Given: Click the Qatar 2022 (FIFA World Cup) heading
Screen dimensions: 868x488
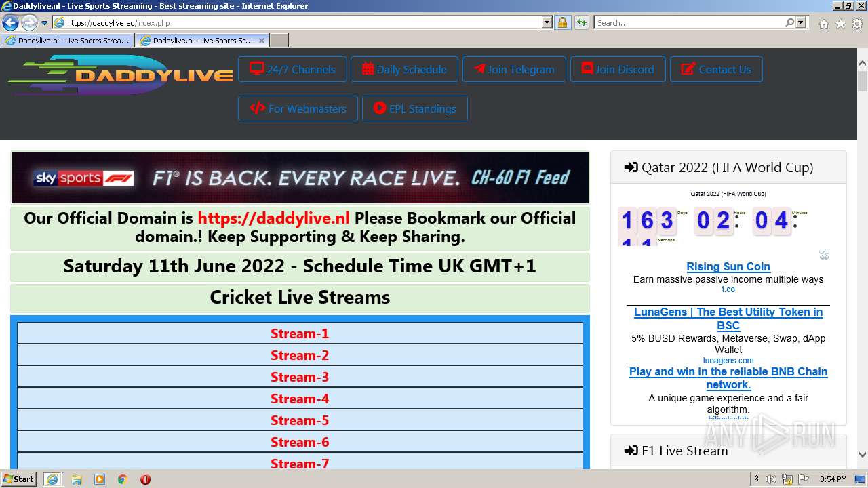Looking at the screenshot, I should pos(728,167).
